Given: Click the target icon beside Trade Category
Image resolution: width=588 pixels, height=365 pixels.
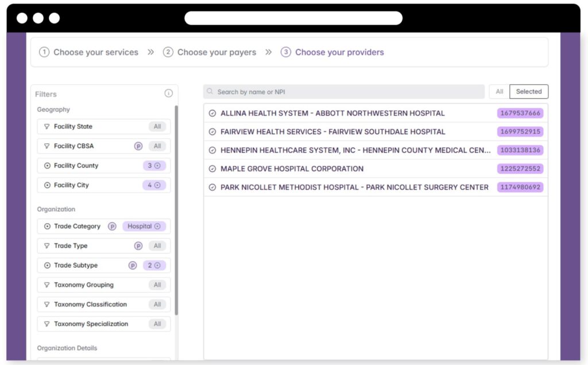Looking at the screenshot, I should [47, 226].
